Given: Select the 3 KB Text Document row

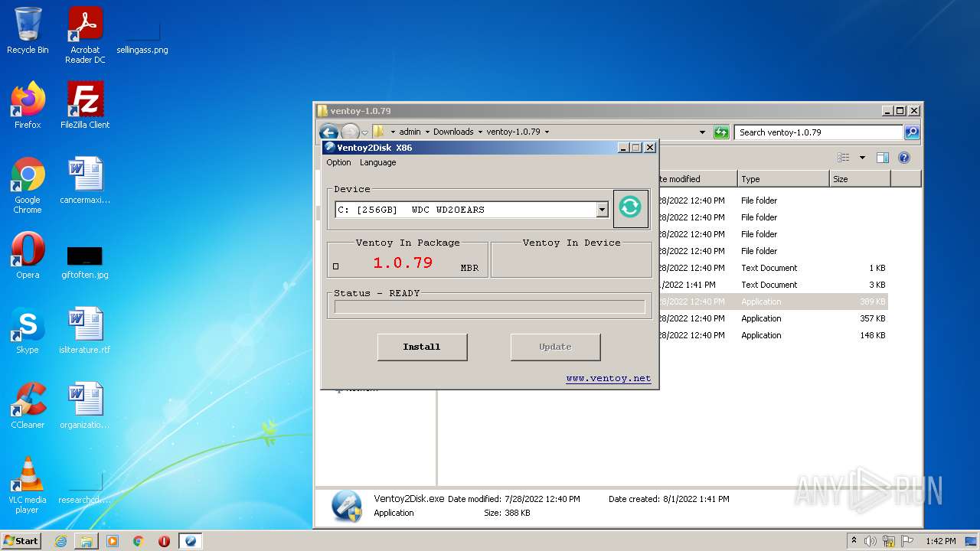Looking at the screenshot, I should click(x=773, y=285).
